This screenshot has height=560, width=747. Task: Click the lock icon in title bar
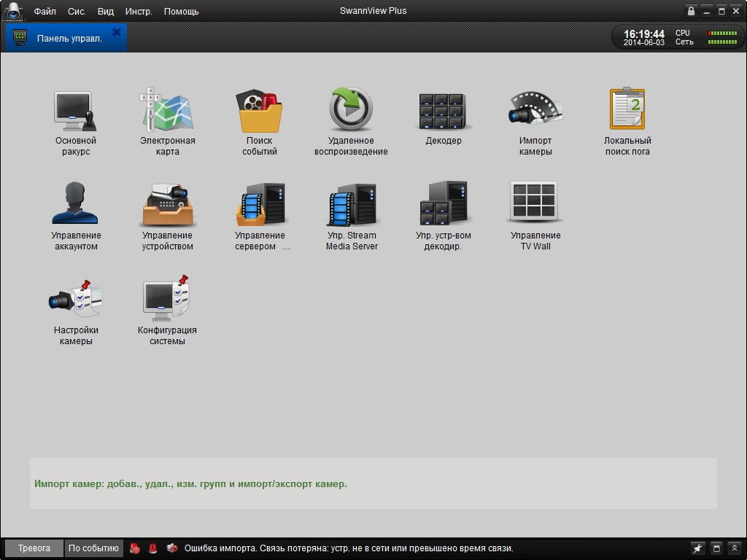point(691,11)
